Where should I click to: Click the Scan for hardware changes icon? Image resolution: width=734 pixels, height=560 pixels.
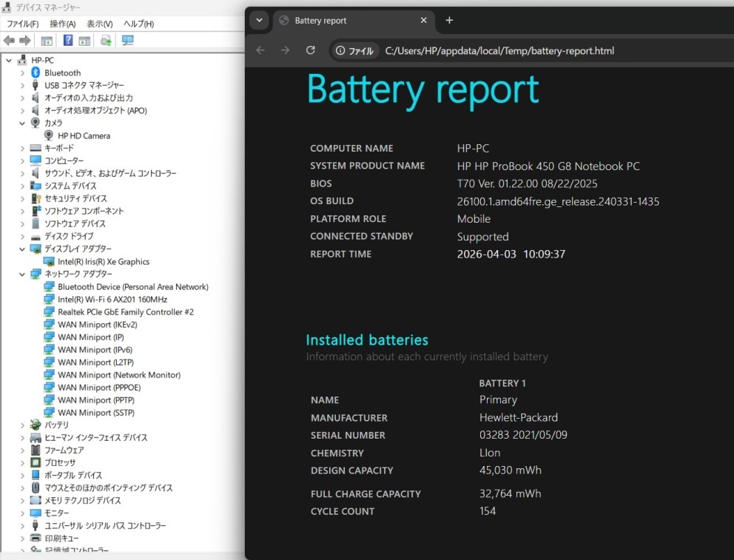pyautogui.click(x=127, y=41)
